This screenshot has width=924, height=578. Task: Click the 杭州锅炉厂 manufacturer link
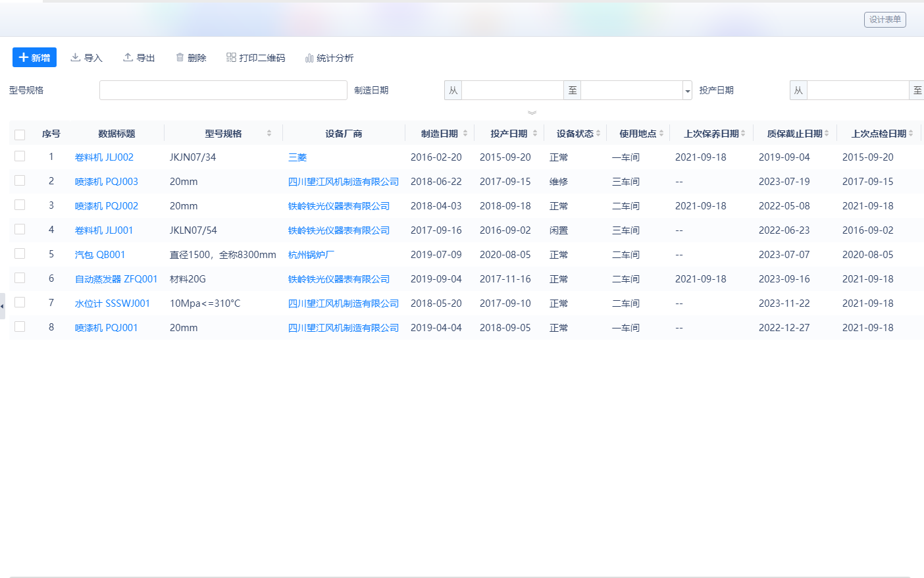tap(311, 255)
